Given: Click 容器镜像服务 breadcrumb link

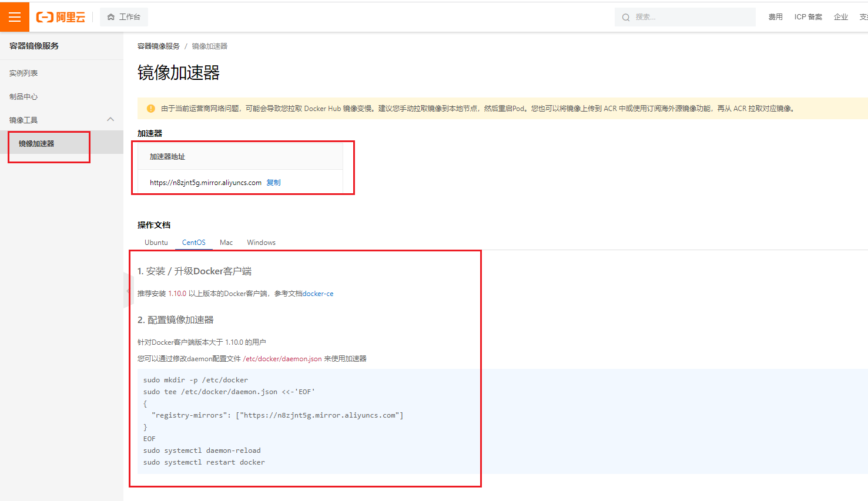Looking at the screenshot, I should (159, 46).
